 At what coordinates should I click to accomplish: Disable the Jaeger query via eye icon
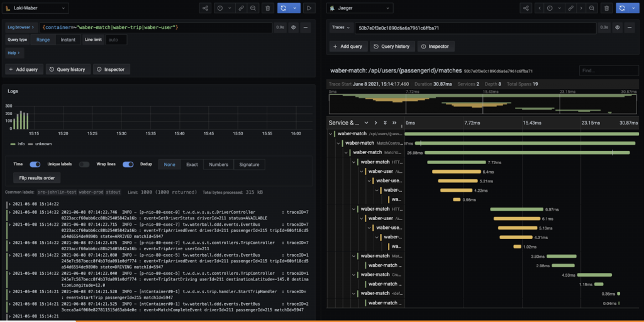tap(618, 28)
